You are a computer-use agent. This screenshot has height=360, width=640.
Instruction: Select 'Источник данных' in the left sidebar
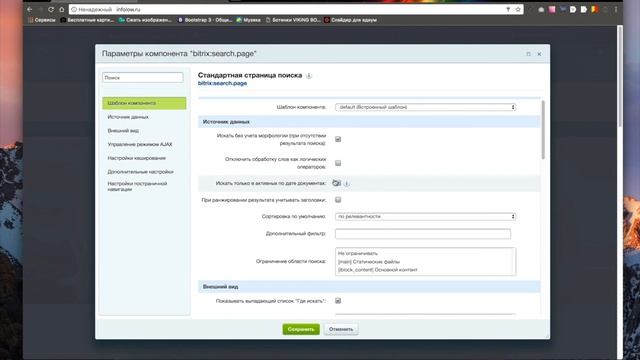[x=128, y=117]
